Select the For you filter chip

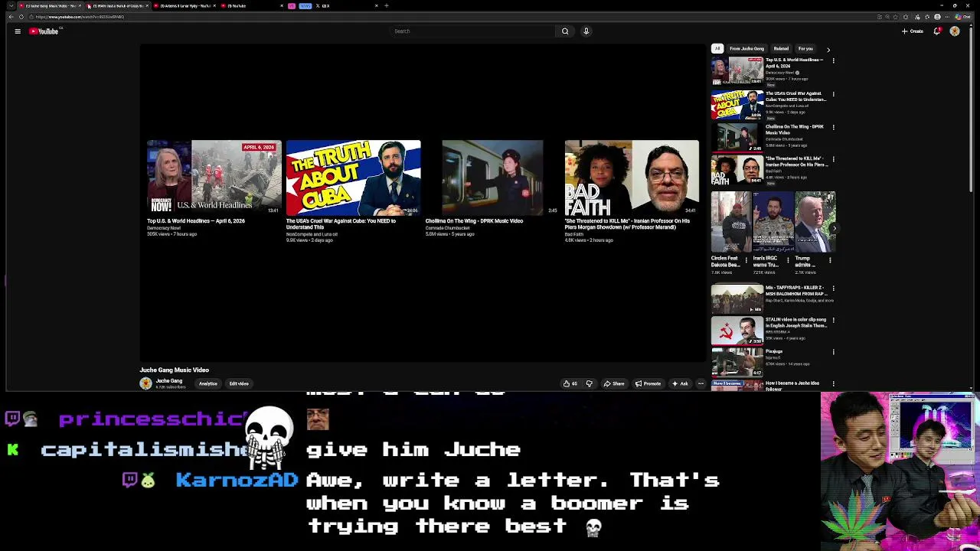(805, 49)
